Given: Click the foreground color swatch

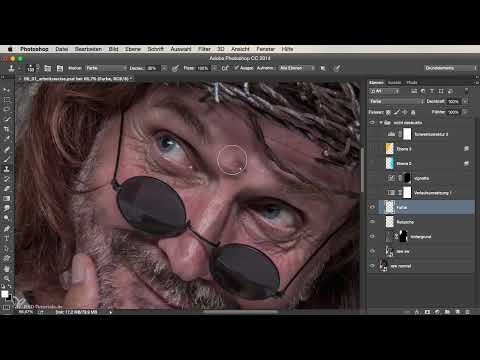Looking at the screenshot, I should tap(4, 294).
